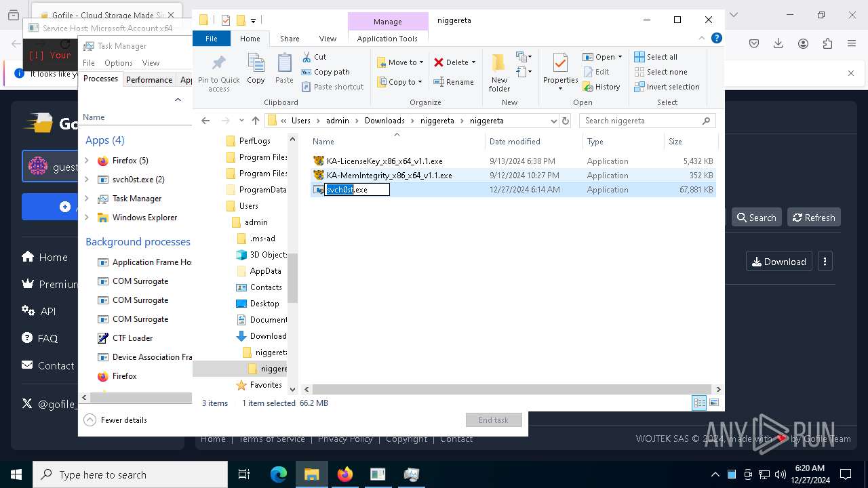Collapse the Explorer ribbon chevron

(x=703, y=39)
